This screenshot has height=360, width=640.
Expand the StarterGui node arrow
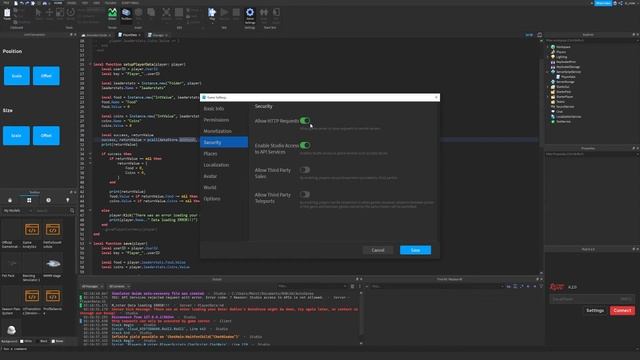click(x=548, y=87)
